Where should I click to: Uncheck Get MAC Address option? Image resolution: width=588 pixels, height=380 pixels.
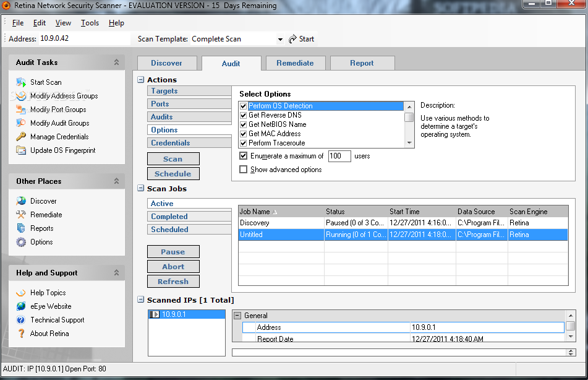pos(244,134)
